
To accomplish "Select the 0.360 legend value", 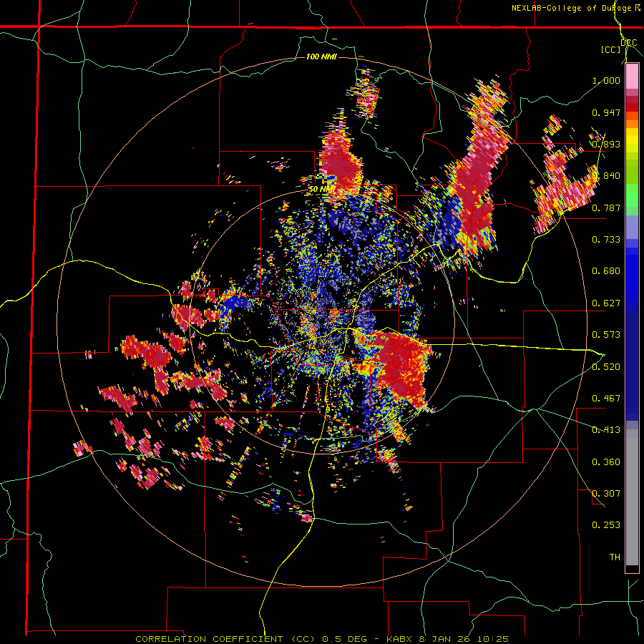I will click(606, 462).
